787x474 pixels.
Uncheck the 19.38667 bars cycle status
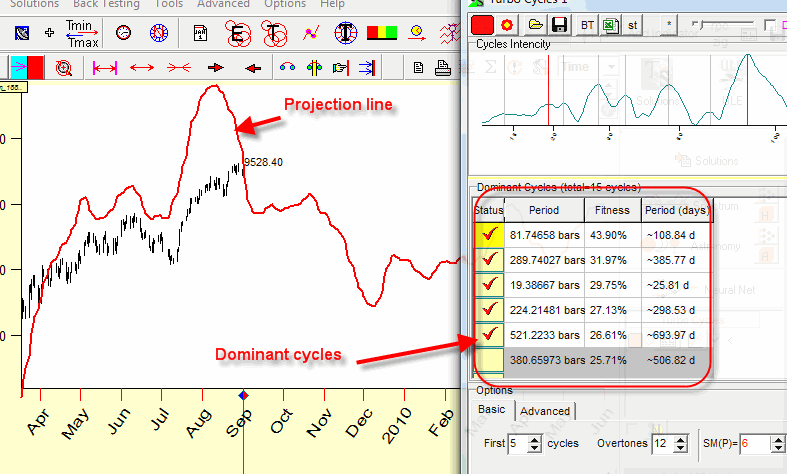coord(489,285)
